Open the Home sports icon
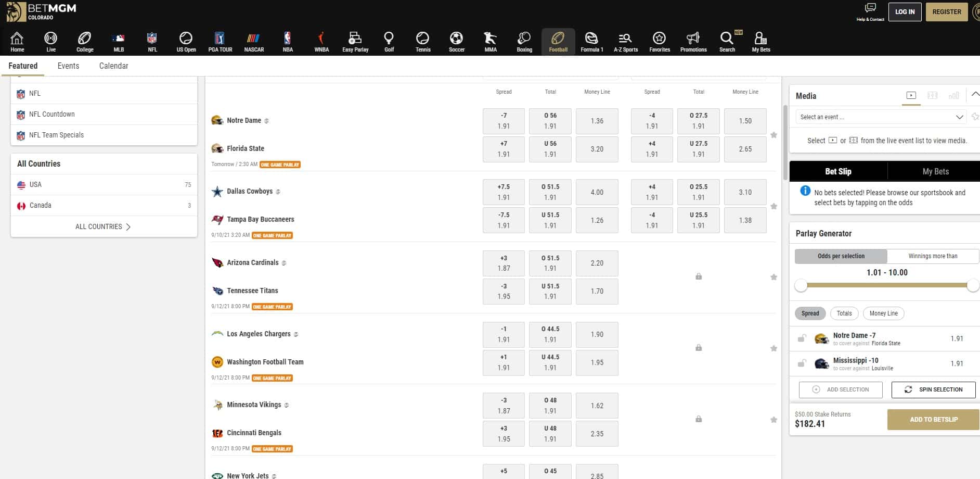 point(17,42)
